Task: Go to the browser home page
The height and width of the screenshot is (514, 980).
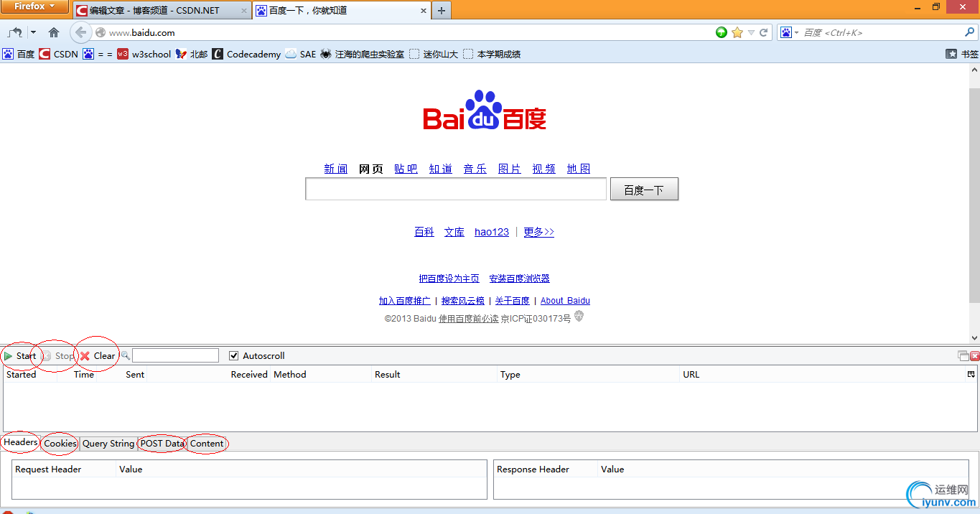Action: tap(54, 32)
